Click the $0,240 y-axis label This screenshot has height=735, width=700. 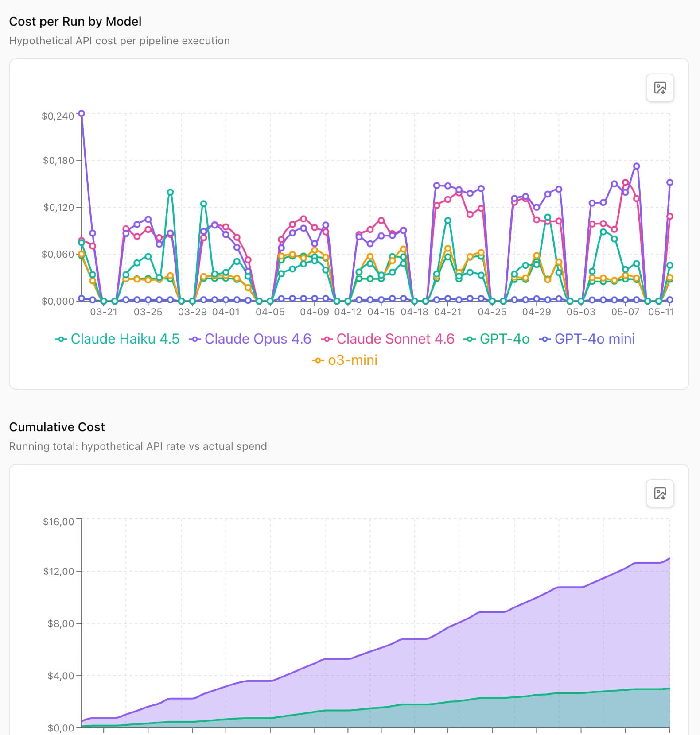pos(58,116)
